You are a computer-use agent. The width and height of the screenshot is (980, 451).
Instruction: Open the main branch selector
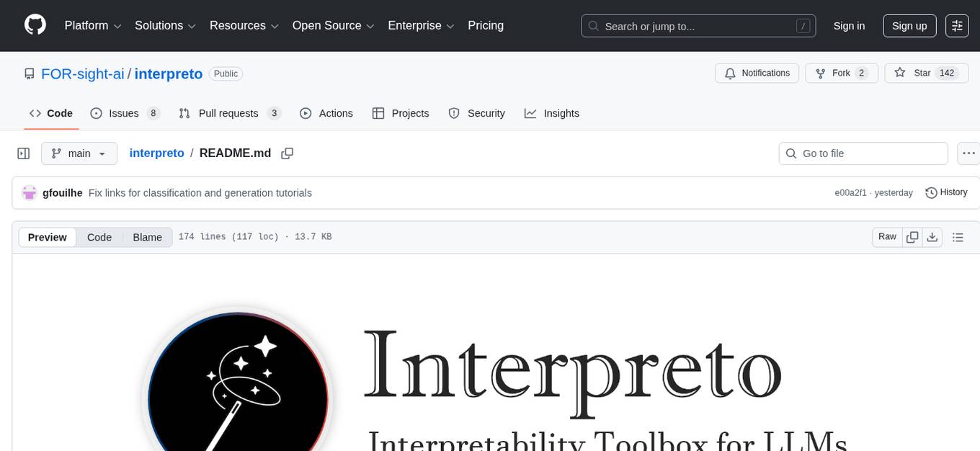(79, 153)
